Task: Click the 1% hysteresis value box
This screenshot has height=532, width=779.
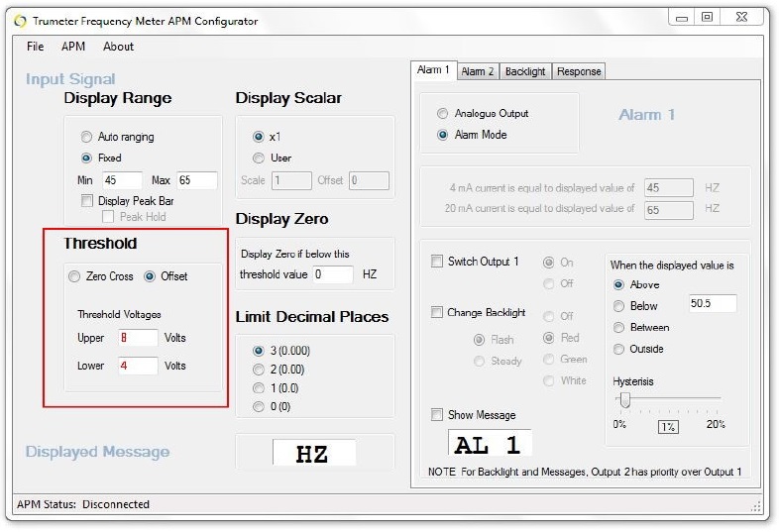Action: [x=668, y=427]
